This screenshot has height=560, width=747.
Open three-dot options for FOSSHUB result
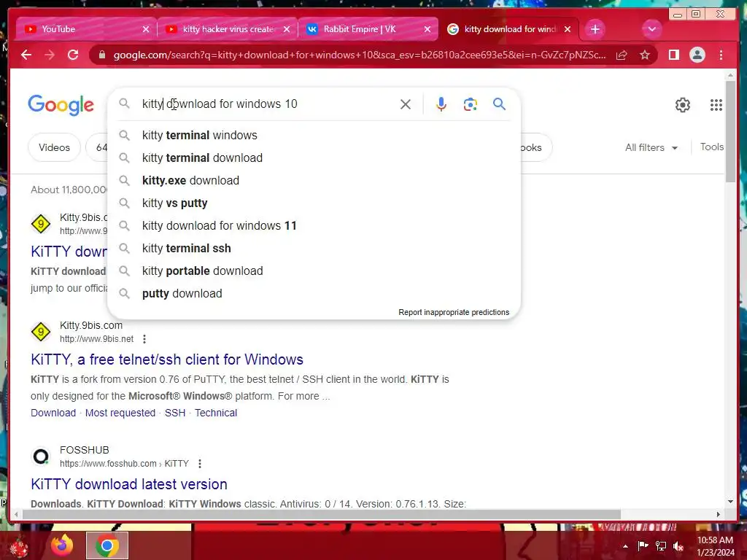click(x=200, y=464)
